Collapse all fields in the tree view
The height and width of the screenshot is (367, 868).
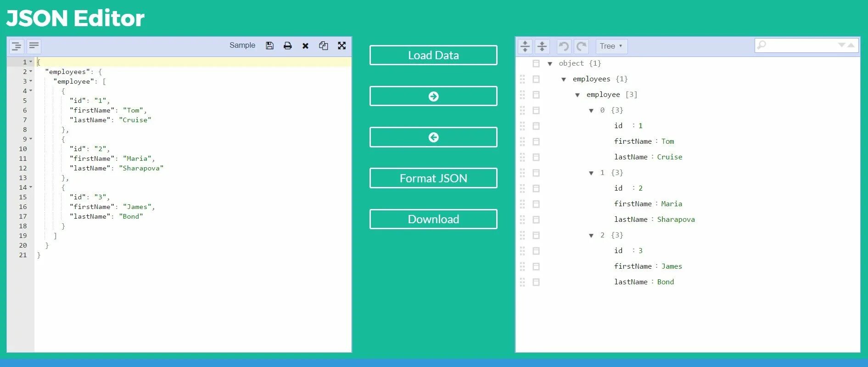click(x=542, y=46)
